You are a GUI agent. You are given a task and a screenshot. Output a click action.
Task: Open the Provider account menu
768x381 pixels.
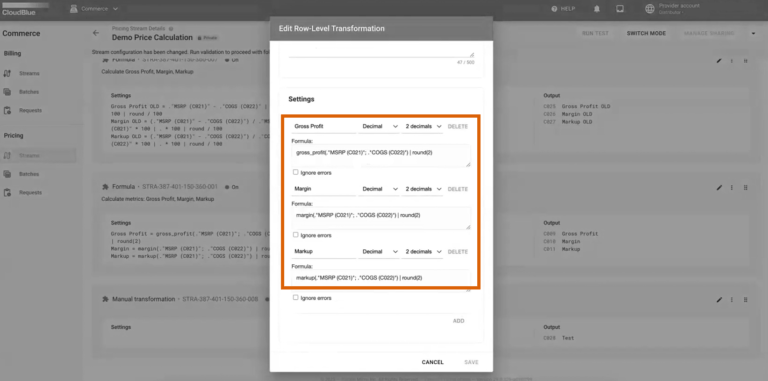pyautogui.click(x=679, y=9)
